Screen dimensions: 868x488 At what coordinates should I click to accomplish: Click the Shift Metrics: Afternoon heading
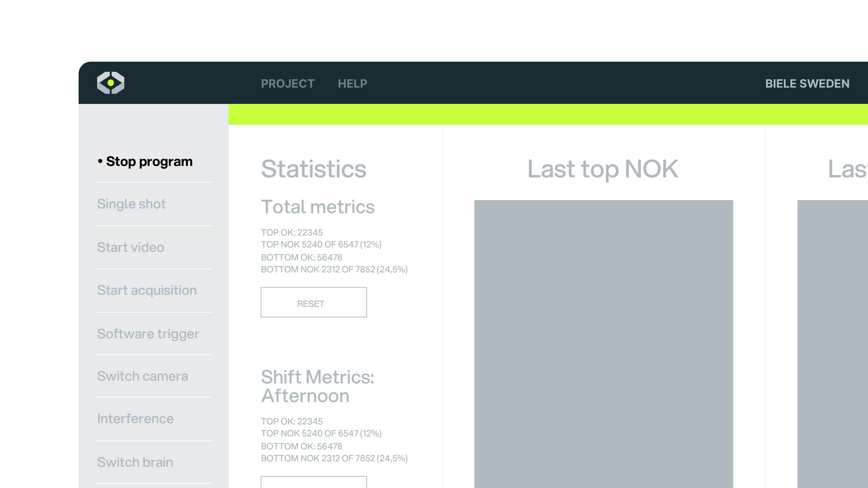tap(317, 386)
